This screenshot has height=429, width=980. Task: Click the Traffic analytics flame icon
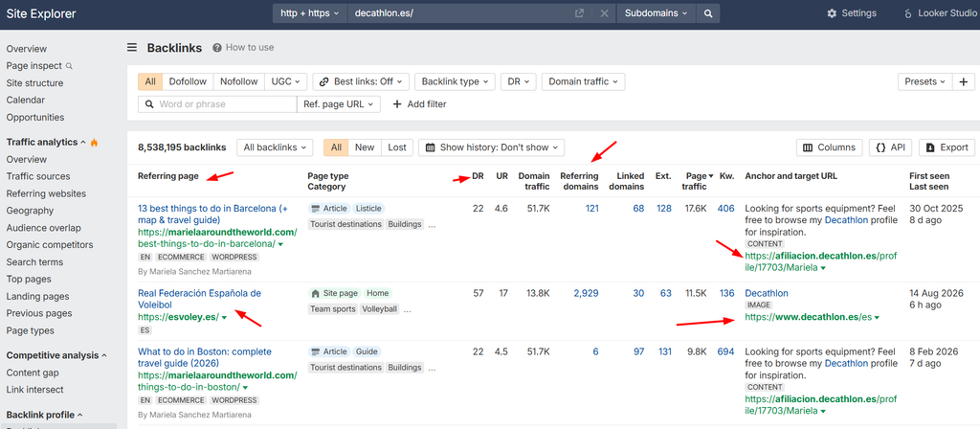point(94,142)
